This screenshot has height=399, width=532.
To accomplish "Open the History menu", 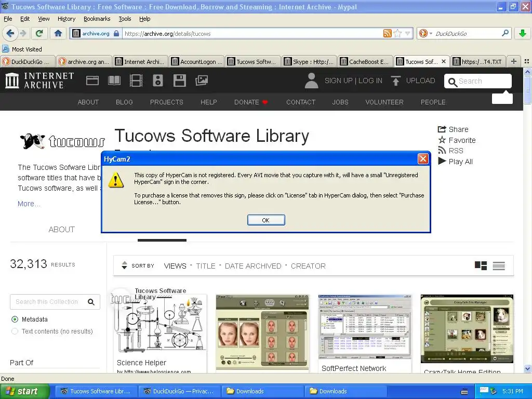I will pos(66,19).
